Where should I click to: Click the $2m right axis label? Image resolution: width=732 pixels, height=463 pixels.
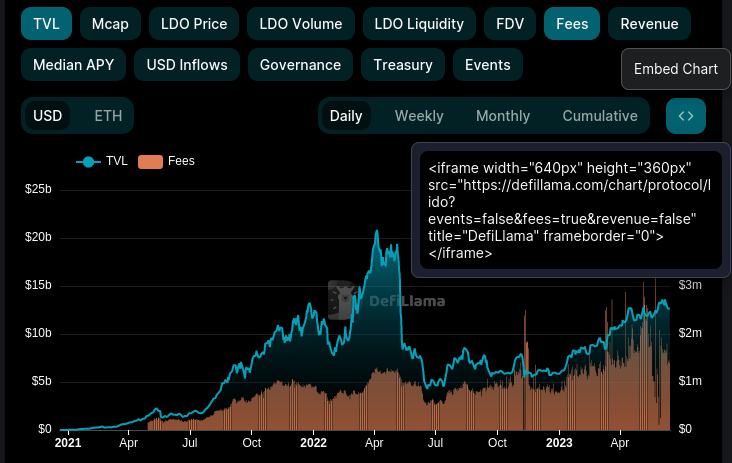(690, 333)
